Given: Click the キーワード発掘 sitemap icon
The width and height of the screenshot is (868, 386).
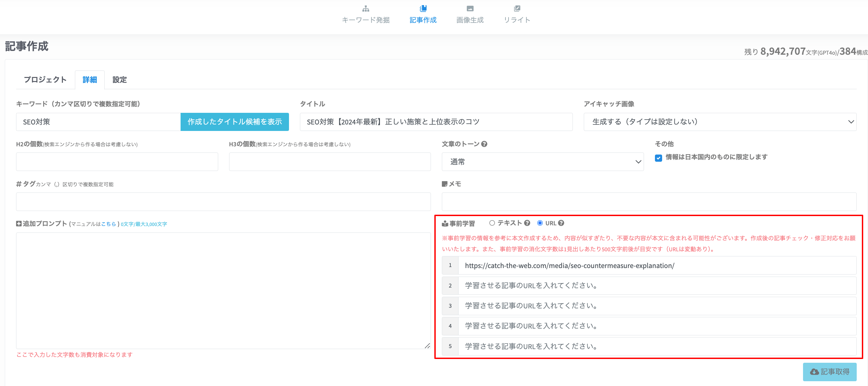Looking at the screenshot, I should 366,9.
